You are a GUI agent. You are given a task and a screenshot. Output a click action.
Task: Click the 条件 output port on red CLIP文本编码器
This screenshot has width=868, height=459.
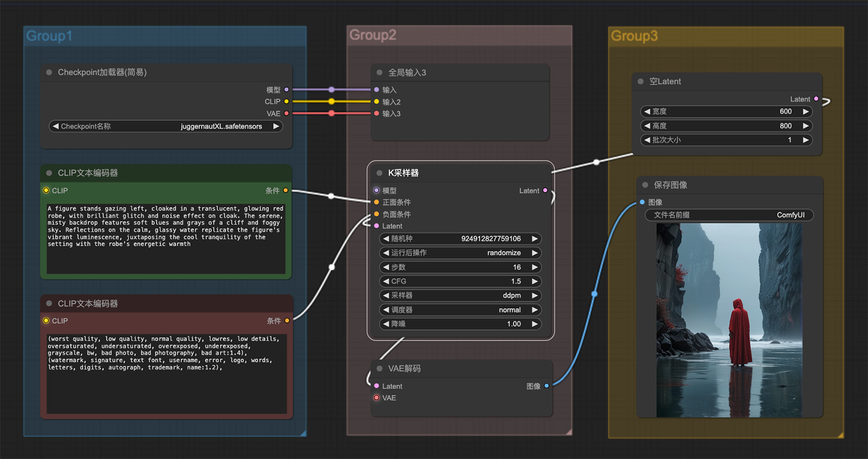pos(287,321)
